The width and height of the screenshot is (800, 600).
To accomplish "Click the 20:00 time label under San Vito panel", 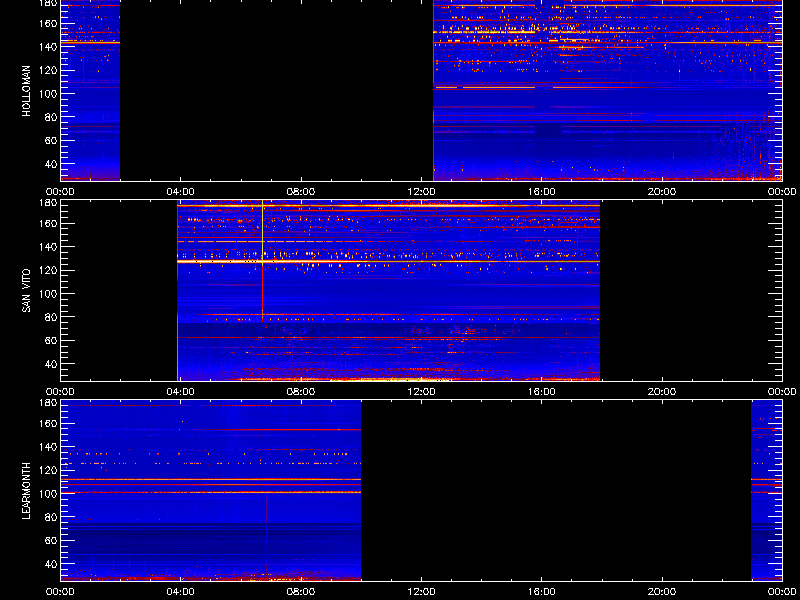I will coord(662,392).
